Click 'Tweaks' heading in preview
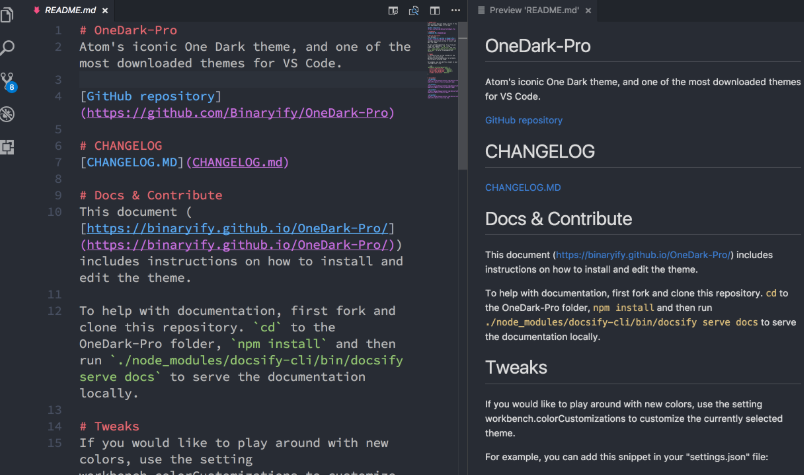Viewport: 804px width, 475px height. pyautogui.click(x=516, y=367)
